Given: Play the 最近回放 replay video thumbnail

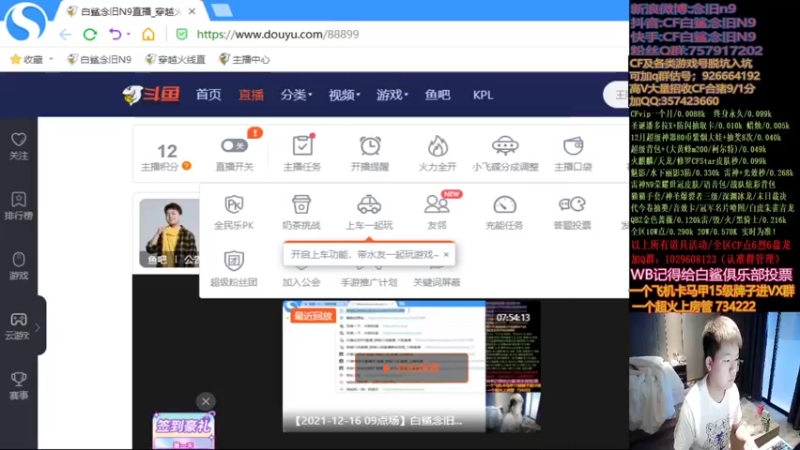Looking at the screenshot, I should point(411,367).
